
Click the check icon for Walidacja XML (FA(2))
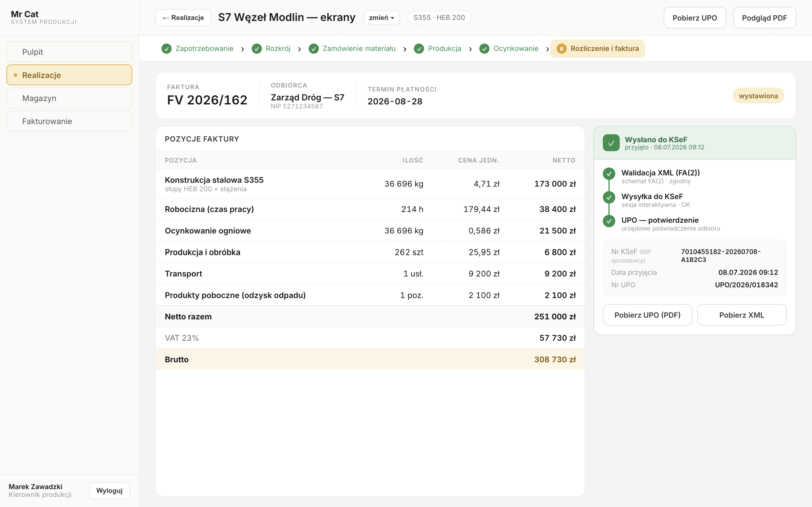pyautogui.click(x=609, y=174)
